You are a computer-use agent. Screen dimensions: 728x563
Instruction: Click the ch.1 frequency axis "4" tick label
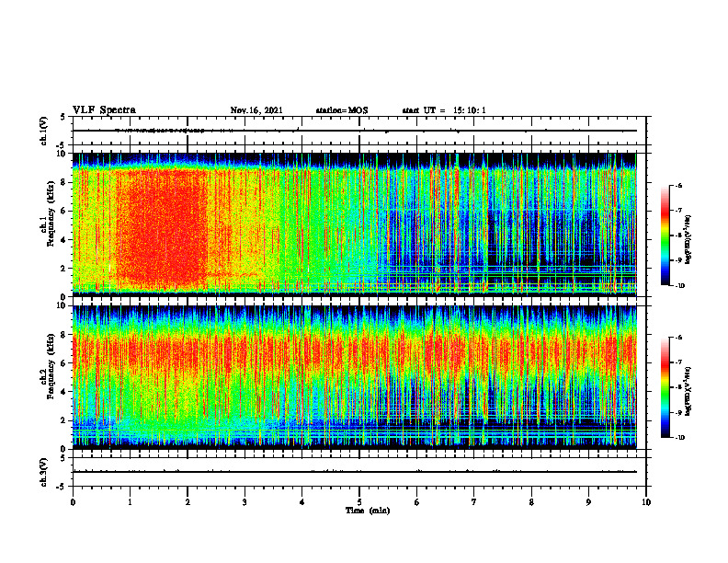pos(64,240)
